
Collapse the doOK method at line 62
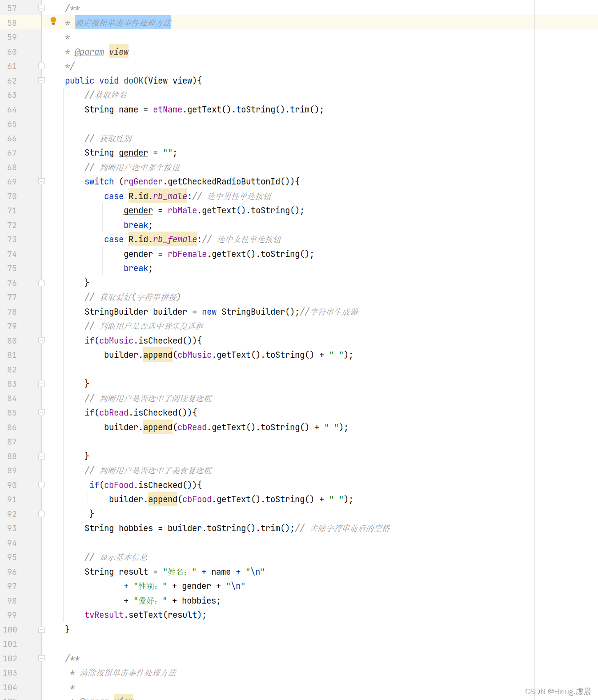click(x=41, y=80)
